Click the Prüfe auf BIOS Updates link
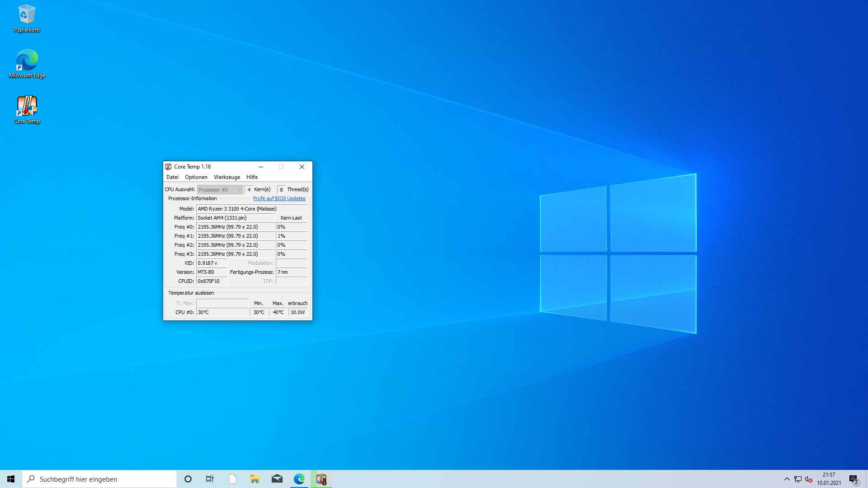 point(279,198)
